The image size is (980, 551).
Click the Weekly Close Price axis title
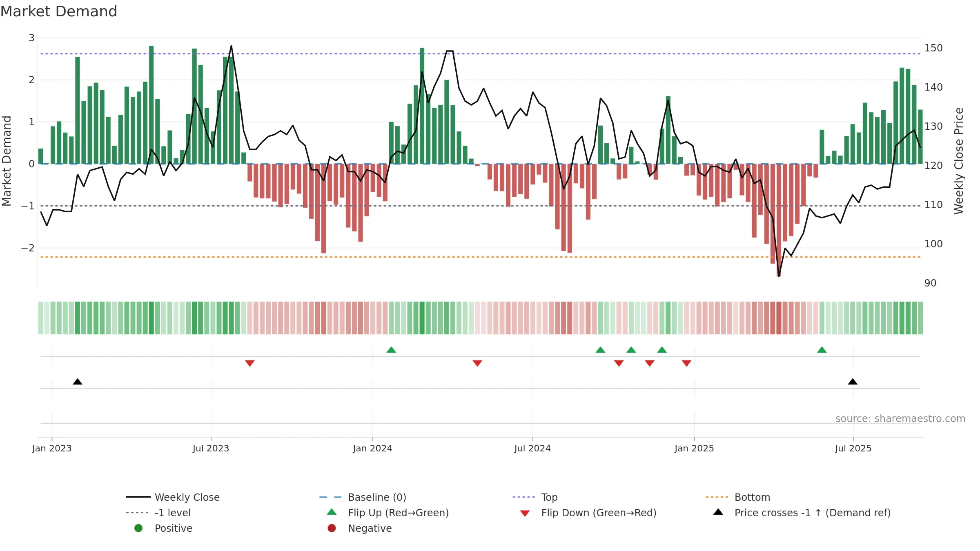[x=959, y=161]
